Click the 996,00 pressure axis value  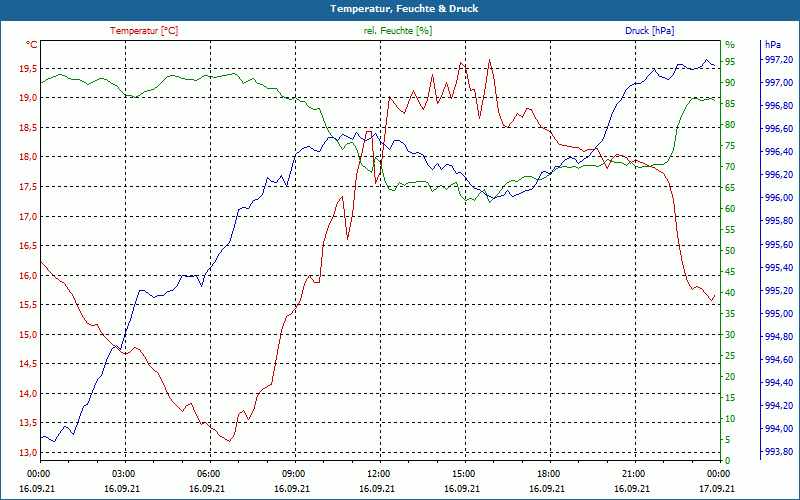click(779, 198)
